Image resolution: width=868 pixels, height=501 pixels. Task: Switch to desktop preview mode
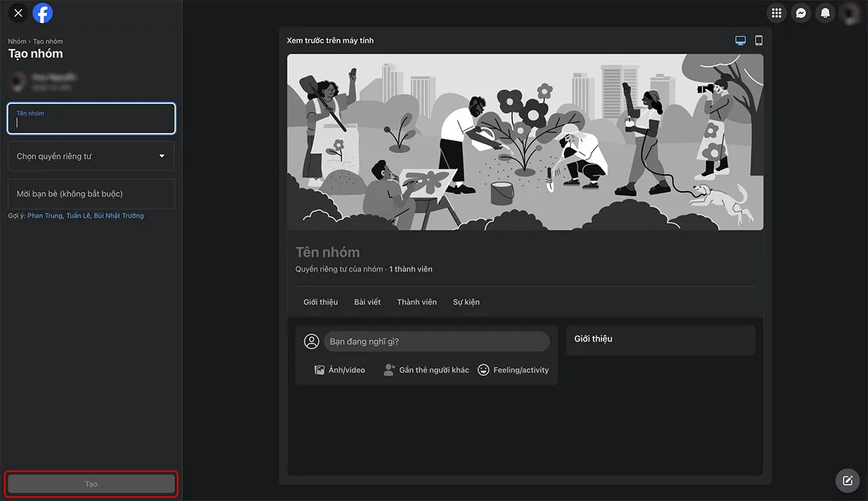(x=741, y=41)
